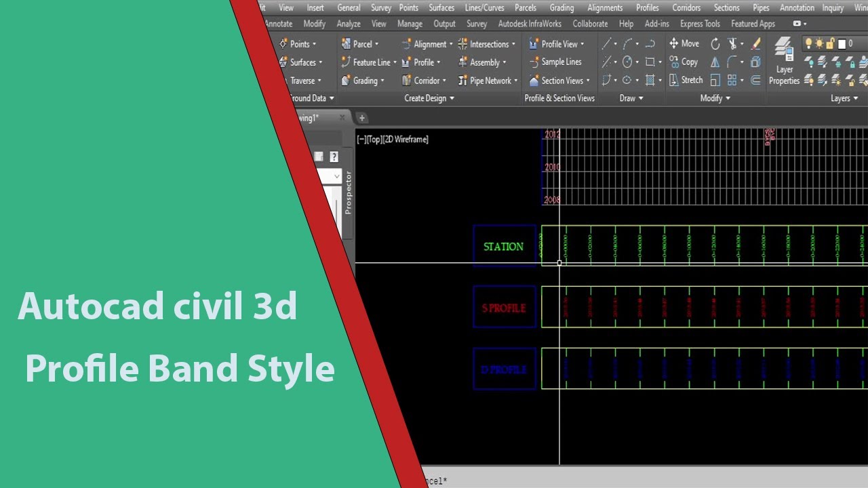
Task: Toggle layer on/off lightbulb icon
Action: tap(809, 44)
